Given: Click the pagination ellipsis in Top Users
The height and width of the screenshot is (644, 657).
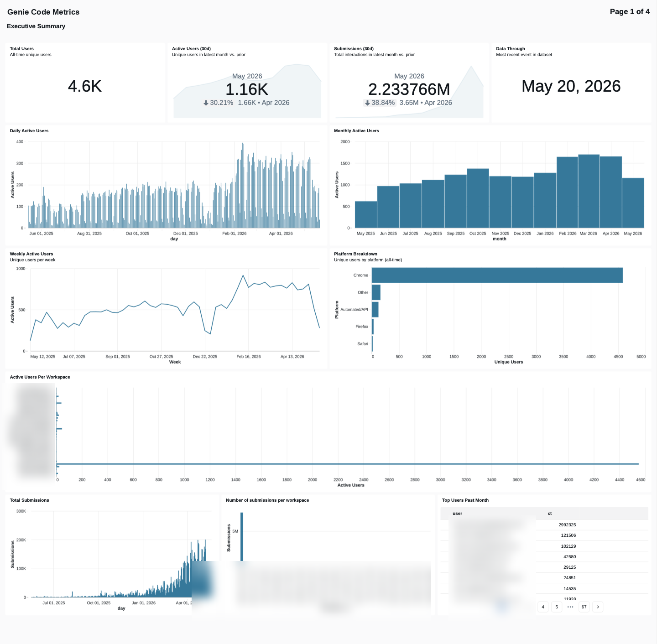Looking at the screenshot, I should pyautogui.click(x=570, y=607).
